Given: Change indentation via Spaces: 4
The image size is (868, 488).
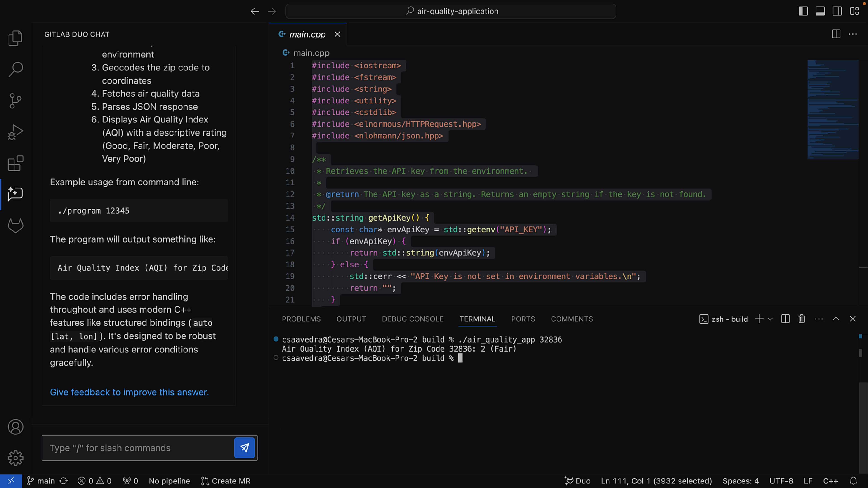Looking at the screenshot, I should coord(741,481).
